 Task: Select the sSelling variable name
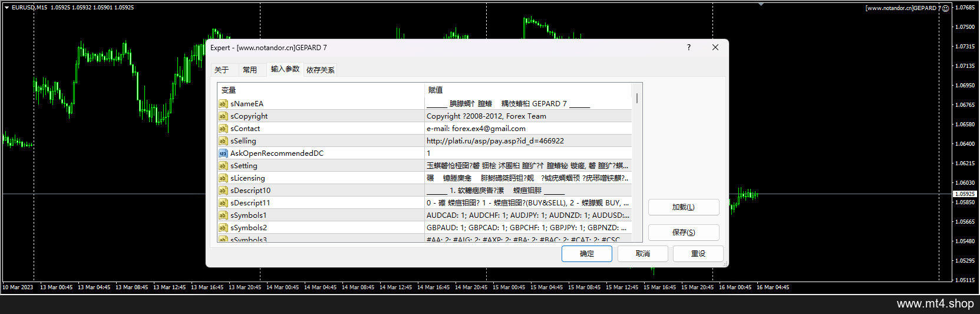(x=243, y=141)
